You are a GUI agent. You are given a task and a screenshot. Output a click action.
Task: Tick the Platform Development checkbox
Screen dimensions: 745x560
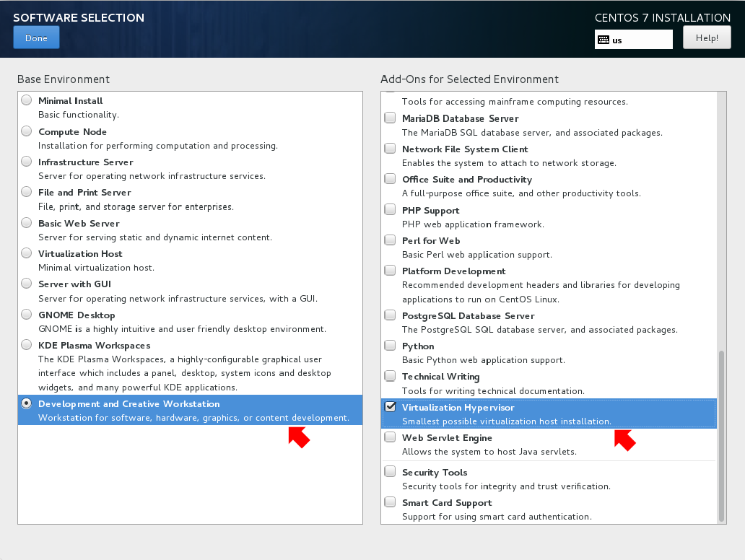(390, 271)
